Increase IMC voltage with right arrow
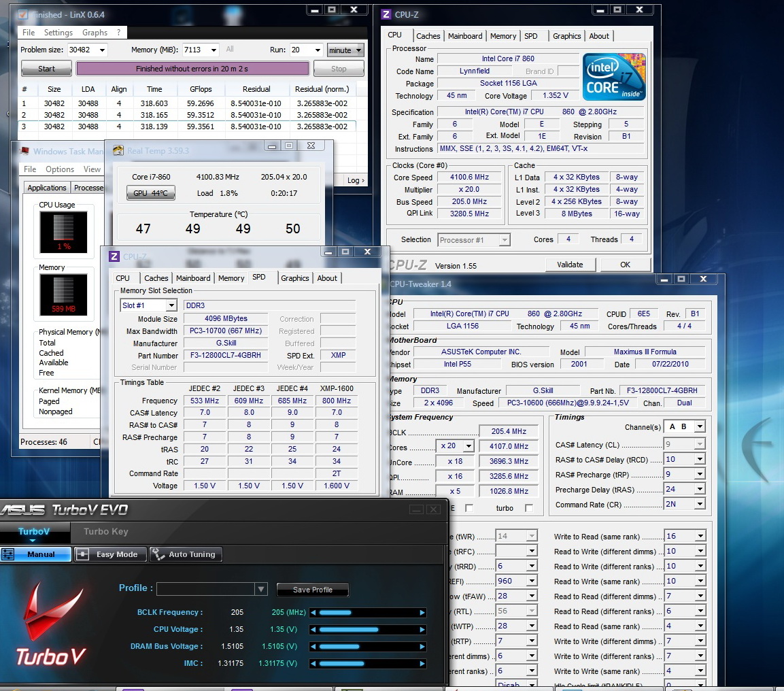The height and width of the screenshot is (691, 784). tap(422, 664)
